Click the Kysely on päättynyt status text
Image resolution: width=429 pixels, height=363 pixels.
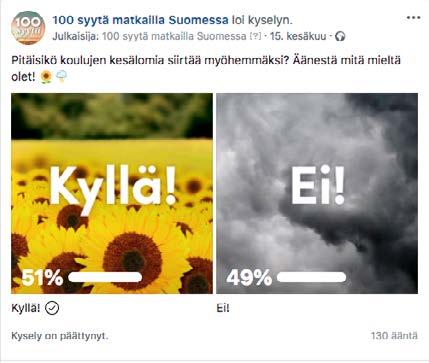(x=60, y=336)
